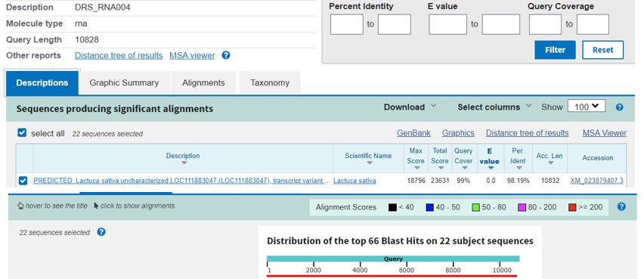Open the Taxonomy tab
The height and width of the screenshot is (279, 644).
270,82
